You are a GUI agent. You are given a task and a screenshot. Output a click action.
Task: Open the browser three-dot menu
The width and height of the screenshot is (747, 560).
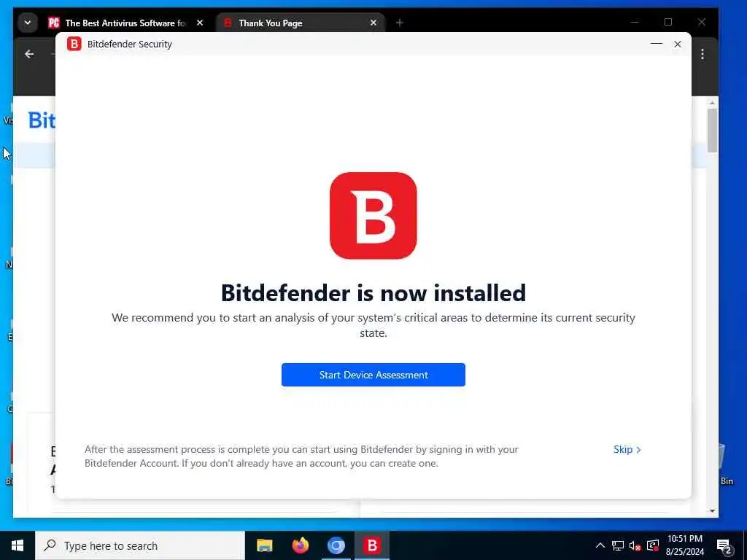click(703, 54)
